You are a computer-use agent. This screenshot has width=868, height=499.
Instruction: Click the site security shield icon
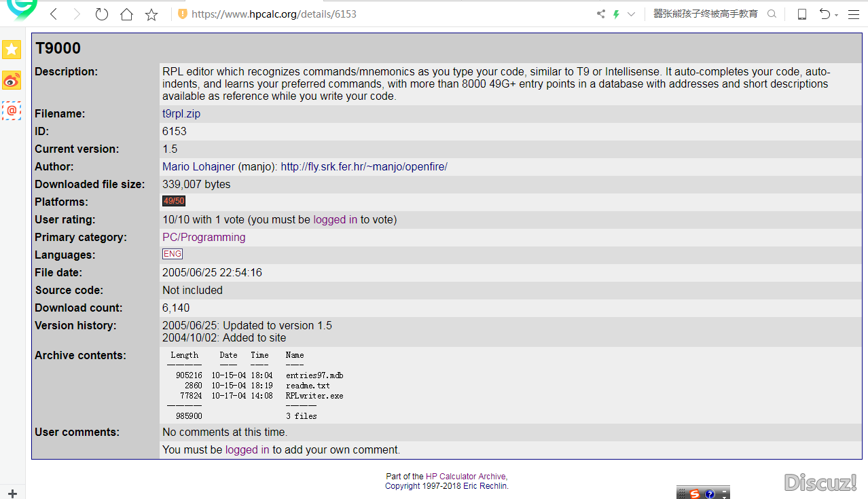[182, 14]
